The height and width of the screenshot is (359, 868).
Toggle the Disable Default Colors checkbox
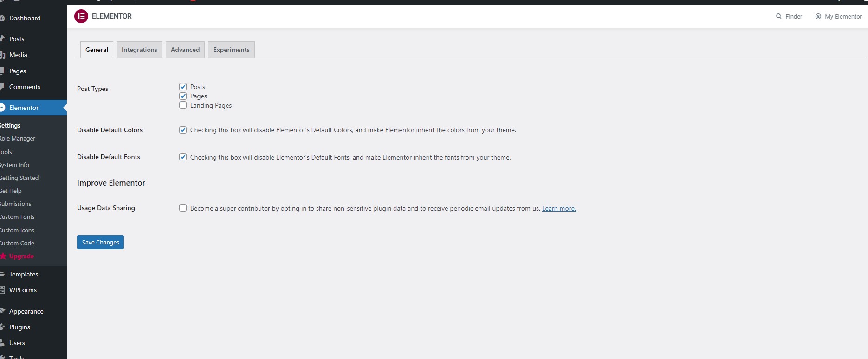(x=183, y=130)
